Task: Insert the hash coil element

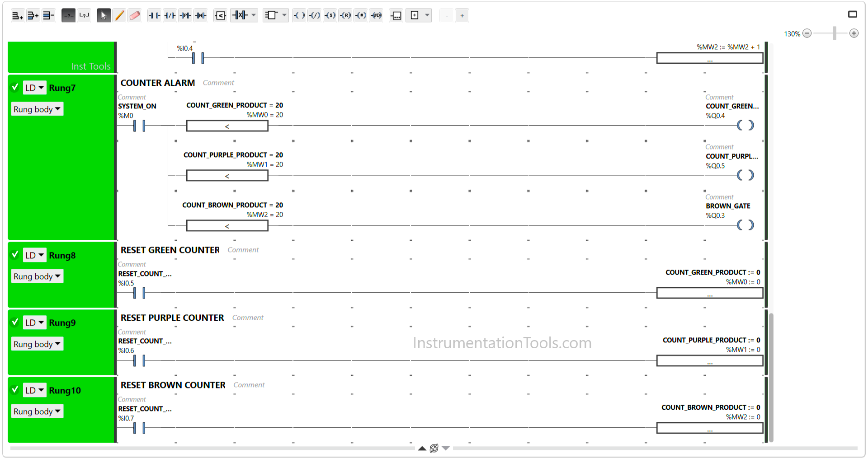Action: point(361,15)
